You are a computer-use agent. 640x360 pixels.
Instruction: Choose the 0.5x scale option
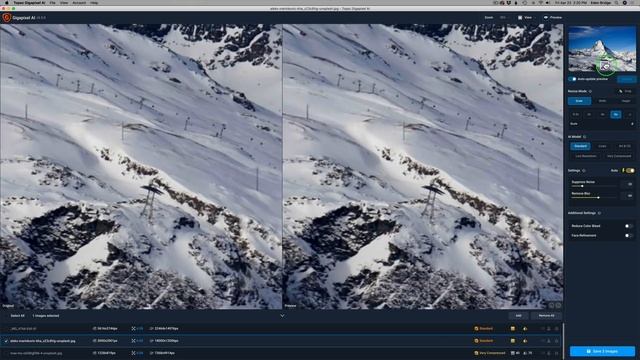coord(576,115)
